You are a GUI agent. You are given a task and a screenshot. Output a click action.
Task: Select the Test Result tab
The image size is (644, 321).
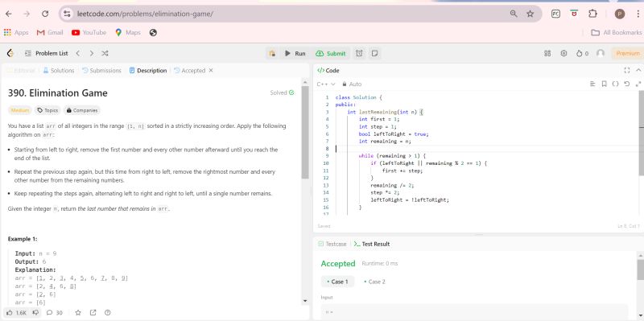tap(372, 244)
